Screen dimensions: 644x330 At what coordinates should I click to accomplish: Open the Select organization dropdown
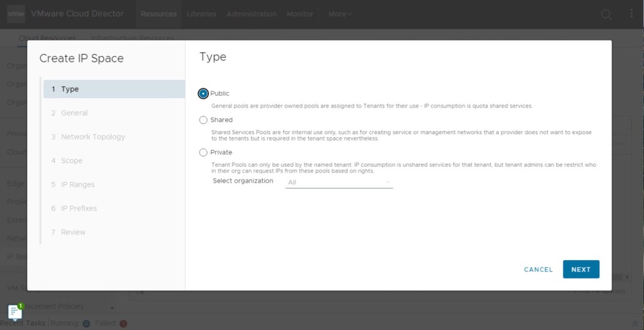[x=339, y=183]
